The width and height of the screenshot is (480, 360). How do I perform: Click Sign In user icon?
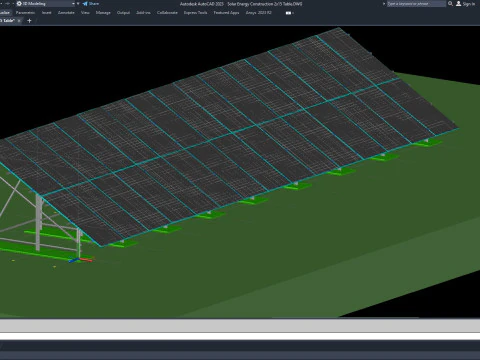[x=459, y=4]
